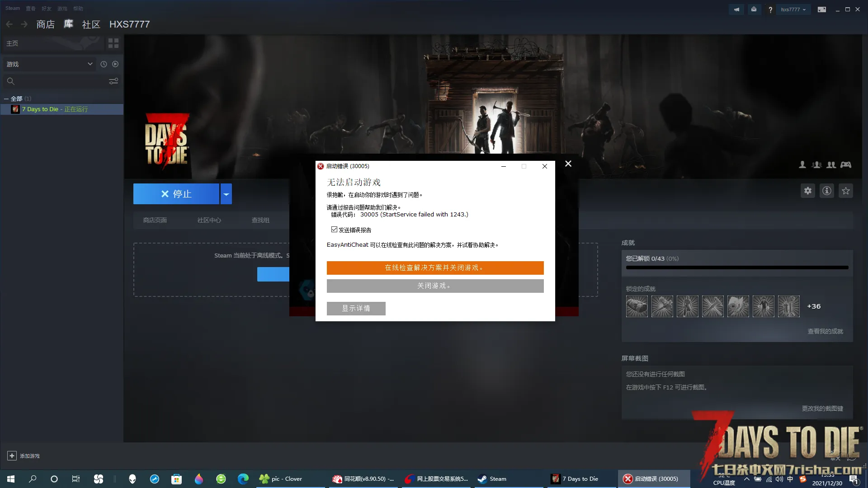Image resolution: width=868 pixels, height=488 pixels.
Task: Click the ready-to-play filter icon
Action: click(x=115, y=64)
